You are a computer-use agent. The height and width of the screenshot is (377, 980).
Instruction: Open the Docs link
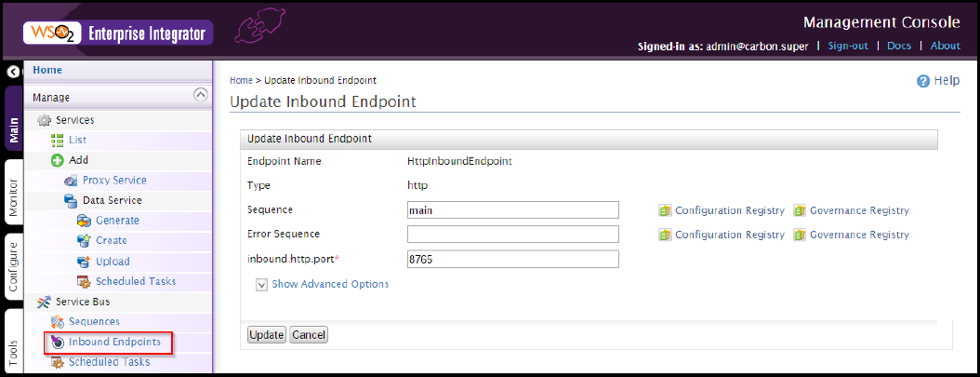[x=899, y=46]
